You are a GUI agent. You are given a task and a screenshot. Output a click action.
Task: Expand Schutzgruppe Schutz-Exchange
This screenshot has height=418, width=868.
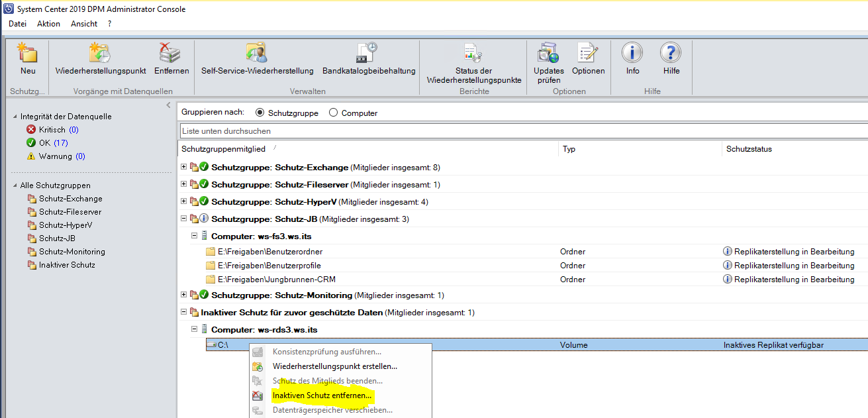pos(184,168)
